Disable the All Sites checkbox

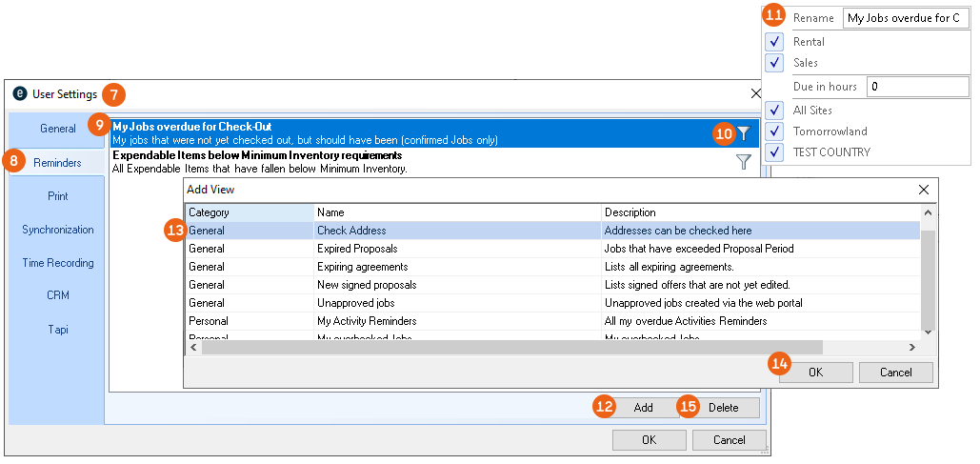point(774,111)
